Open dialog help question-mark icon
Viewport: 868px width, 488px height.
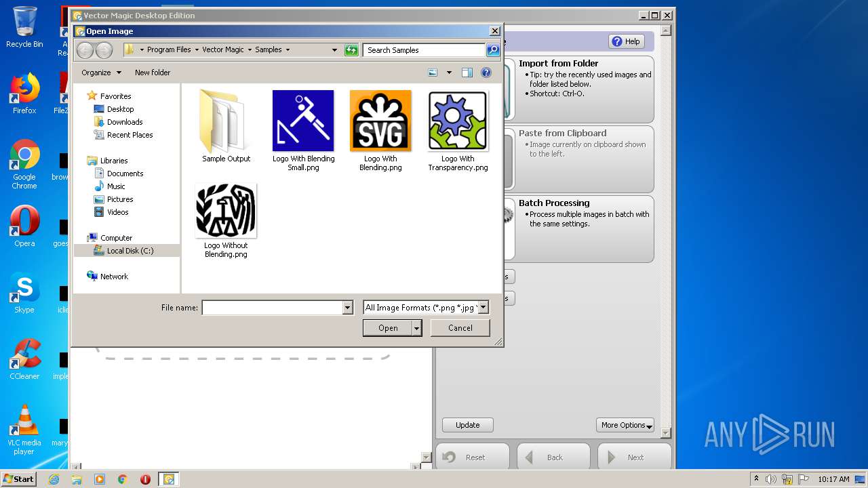[x=486, y=73]
